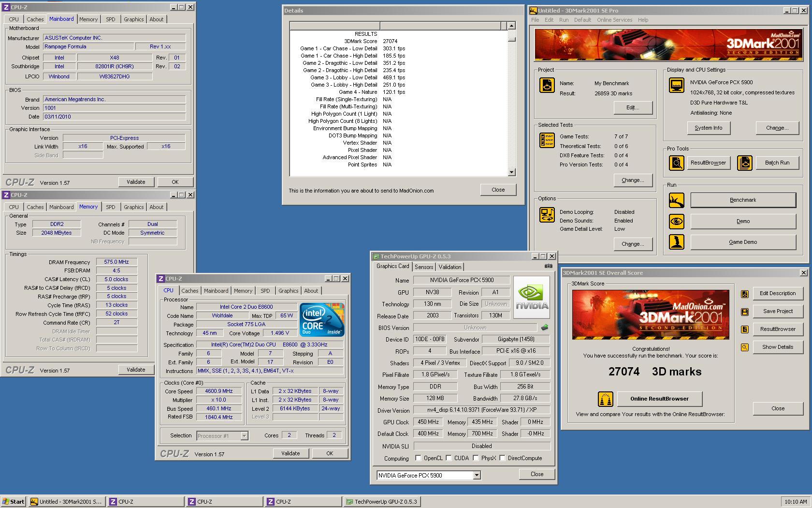Click the Online ResultBrowser button
The image size is (812, 508).
tap(659, 399)
